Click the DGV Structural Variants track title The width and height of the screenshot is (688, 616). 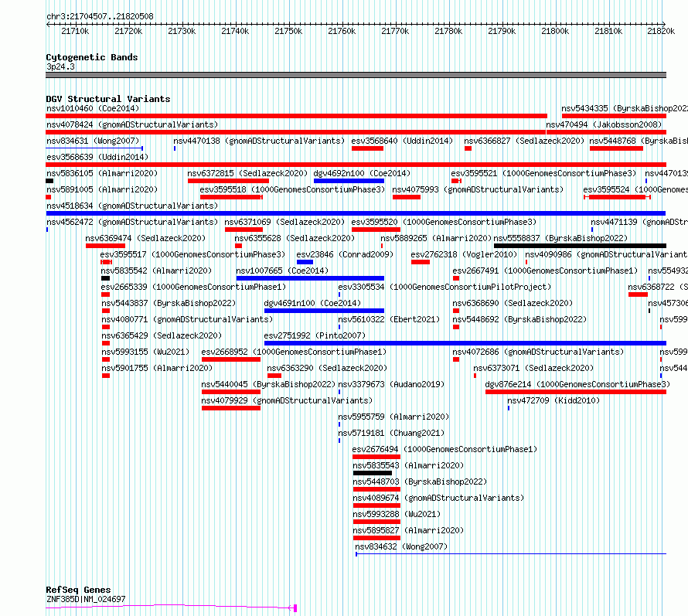(x=108, y=99)
